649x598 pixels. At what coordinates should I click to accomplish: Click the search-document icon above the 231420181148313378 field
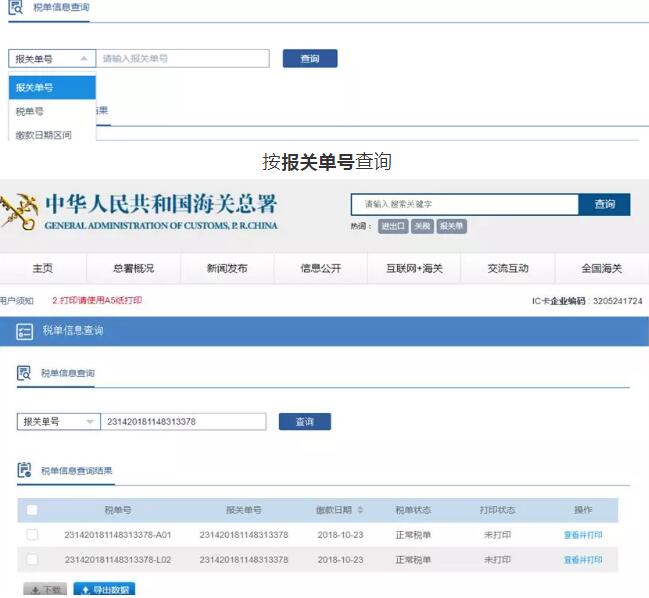[24, 373]
